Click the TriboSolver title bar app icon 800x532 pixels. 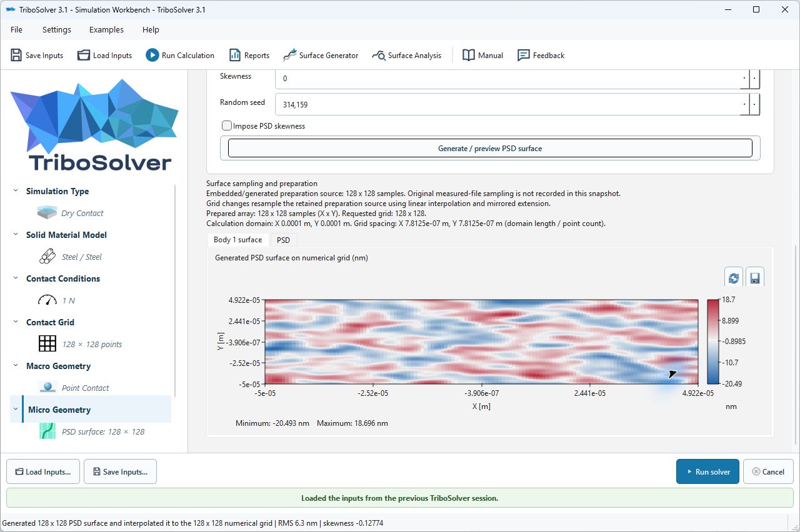11,9
